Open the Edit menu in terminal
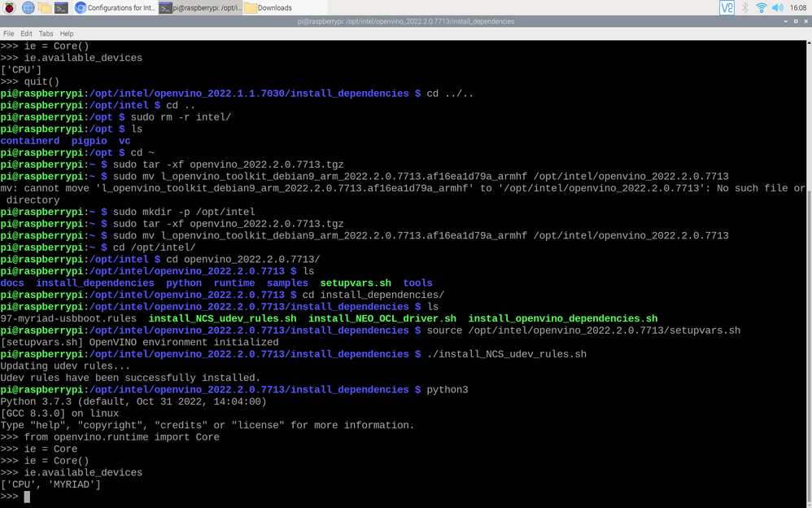 point(26,33)
